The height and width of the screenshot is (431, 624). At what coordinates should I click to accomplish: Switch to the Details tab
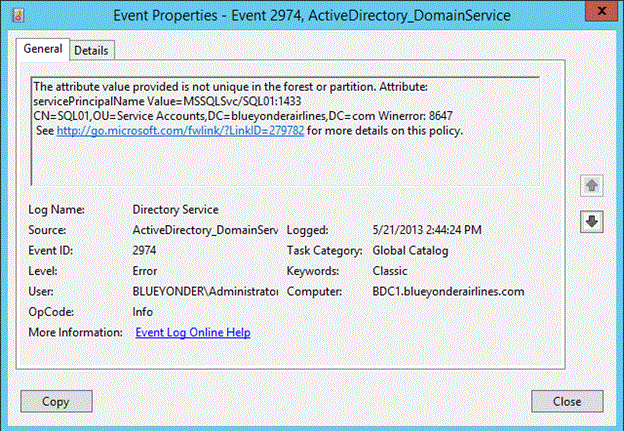(92, 51)
